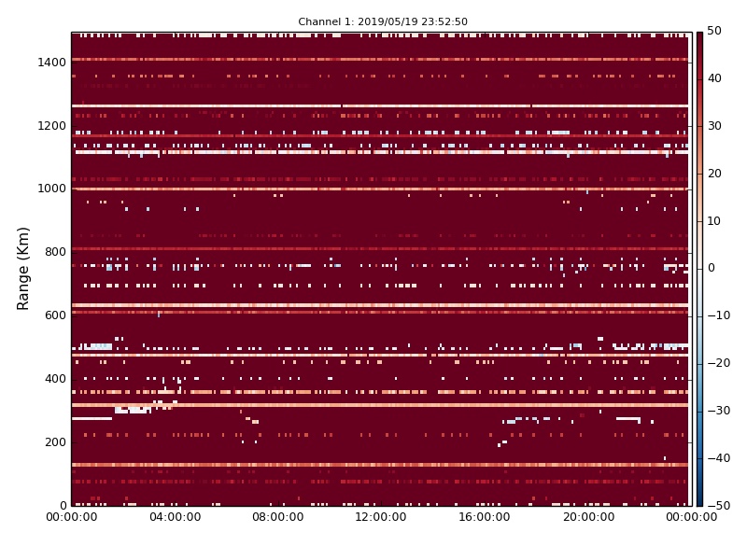Click the 400 range axis tick label

coord(55,379)
